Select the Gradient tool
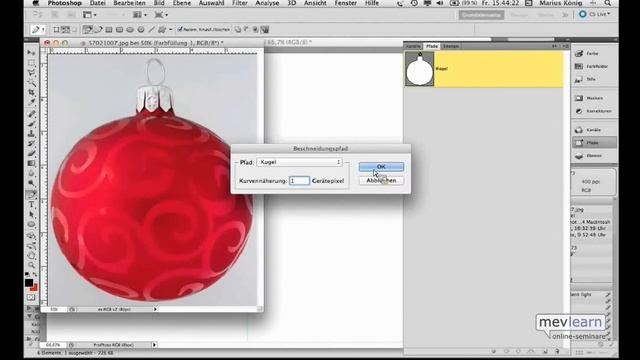The width and height of the screenshot is (640, 360). pyautogui.click(x=31, y=163)
